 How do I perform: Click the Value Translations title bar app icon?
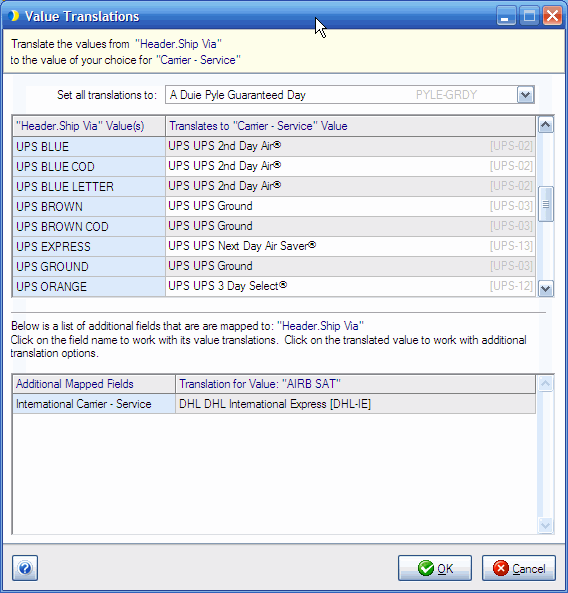point(13,16)
